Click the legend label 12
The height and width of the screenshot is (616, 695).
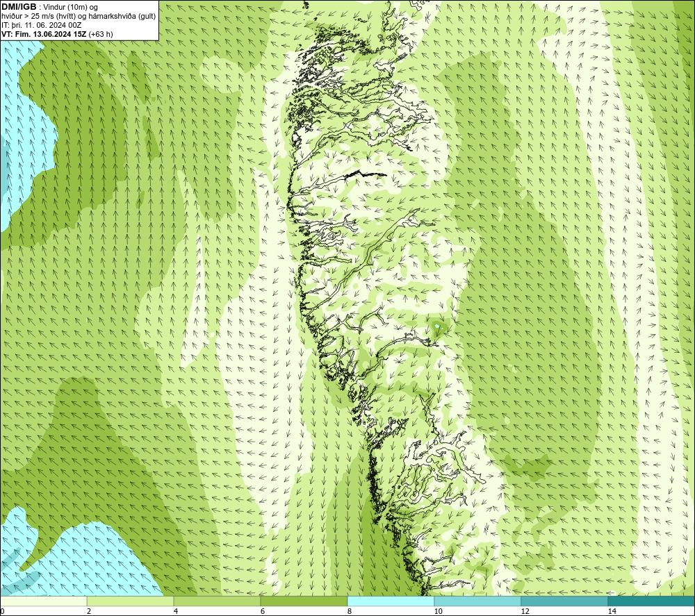tap(525, 611)
